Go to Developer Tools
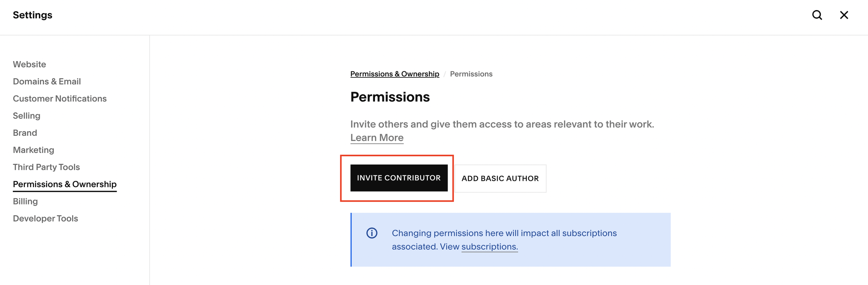The width and height of the screenshot is (868, 285). 45,218
